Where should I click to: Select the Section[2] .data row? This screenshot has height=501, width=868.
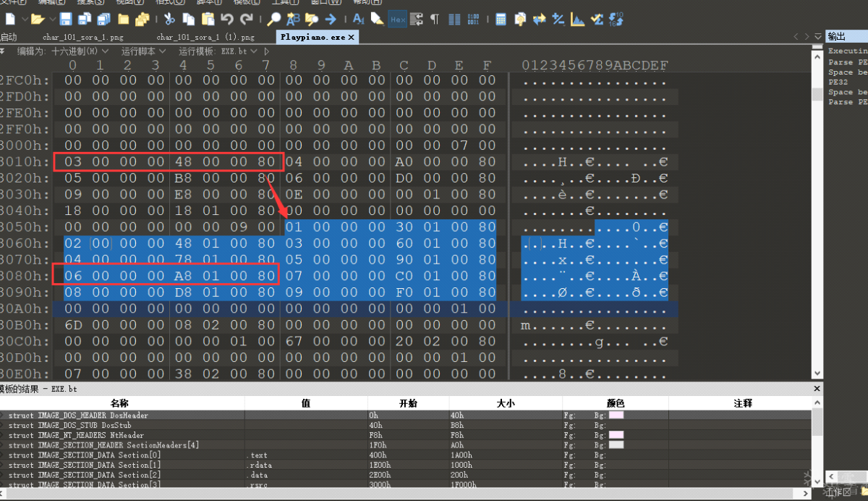point(405,475)
